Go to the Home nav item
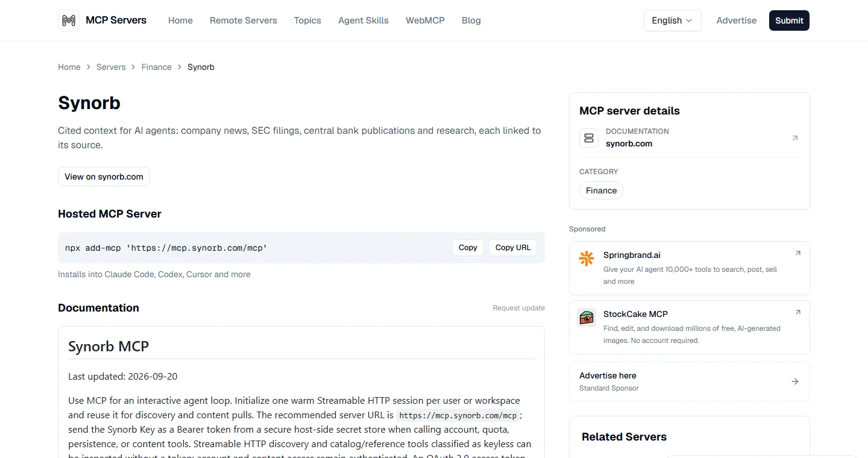 click(x=180, y=20)
